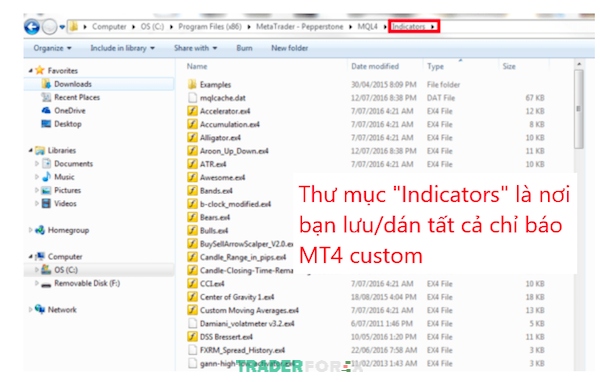
Task: Expand the Removable Disk (F:) arrow
Action: tap(37, 283)
